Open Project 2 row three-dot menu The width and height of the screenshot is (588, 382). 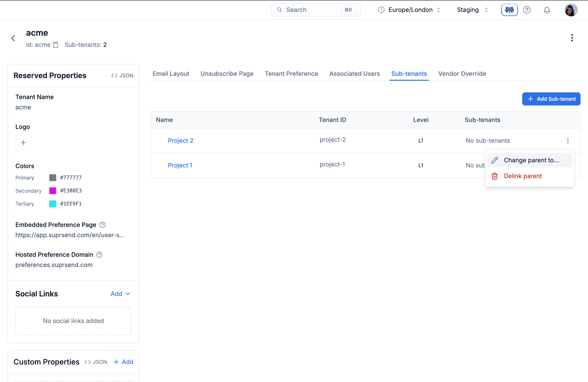[568, 140]
